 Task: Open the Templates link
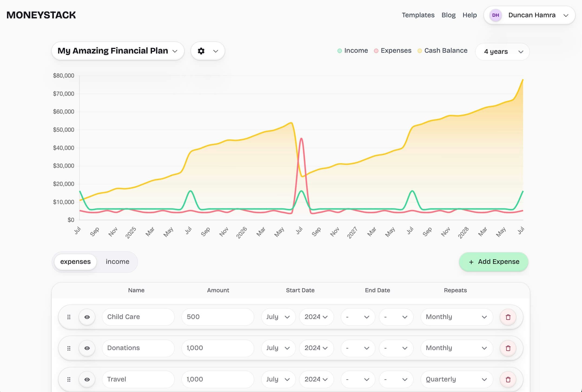(x=418, y=15)
